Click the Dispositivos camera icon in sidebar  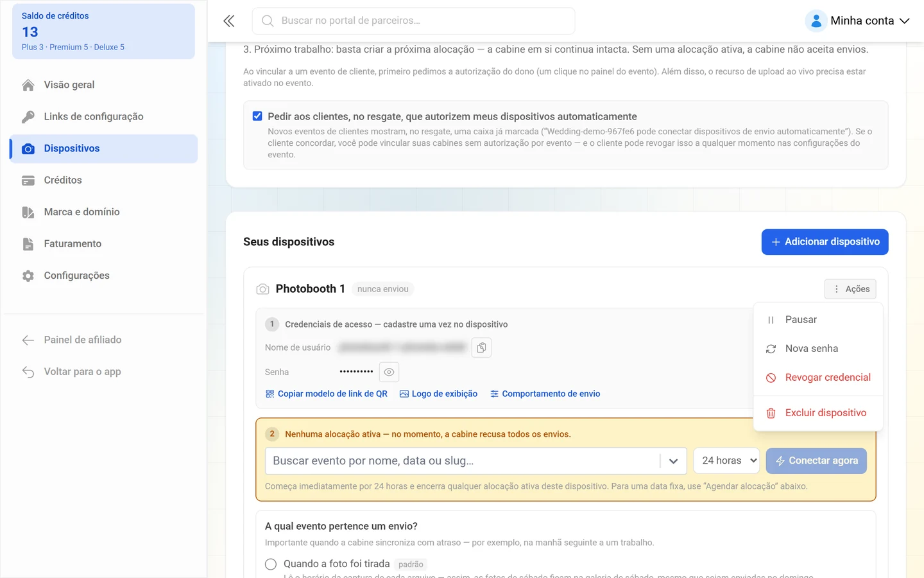tap(28, 149)
